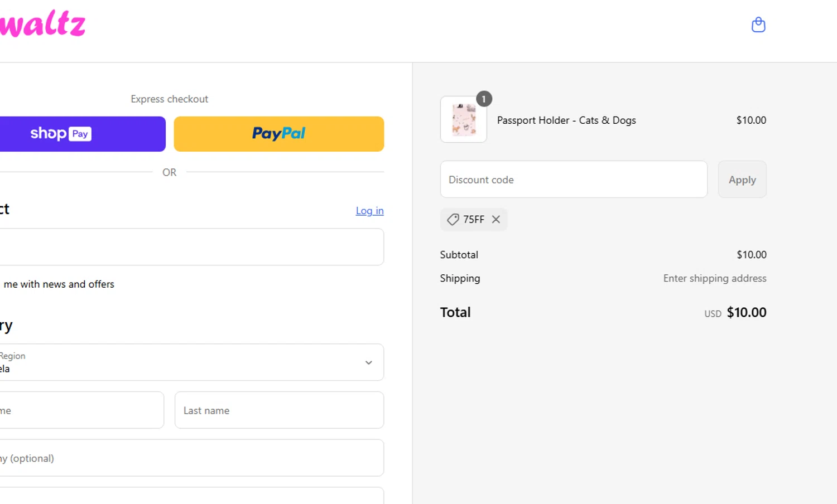
Task: Select the Company (optional) field
Action: [190, 458]
